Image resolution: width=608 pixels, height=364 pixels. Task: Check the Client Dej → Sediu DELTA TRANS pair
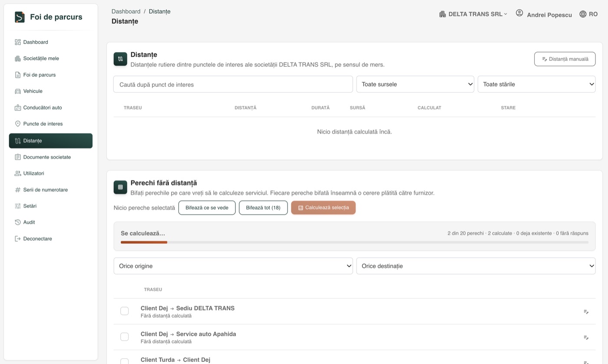(x=125, y=311)
